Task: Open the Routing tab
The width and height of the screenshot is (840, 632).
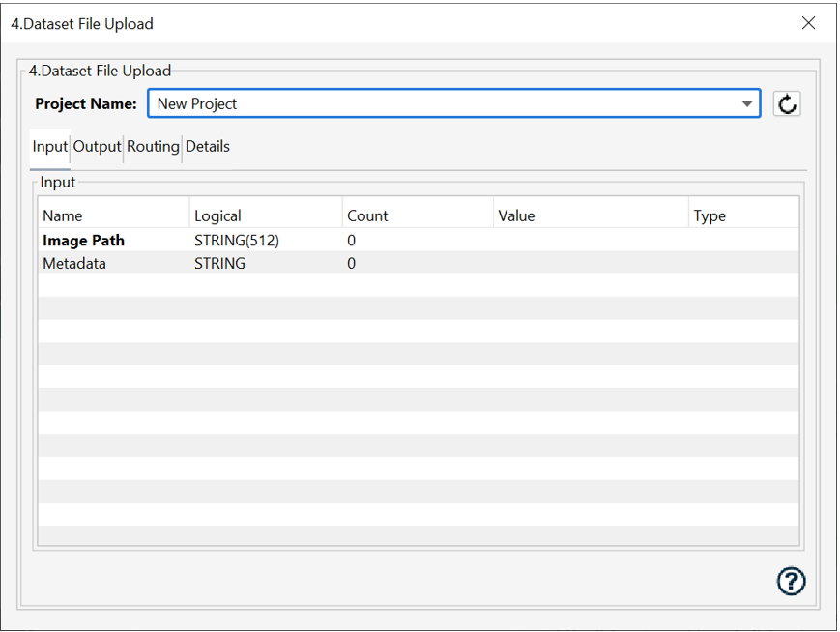Action: 153,147
